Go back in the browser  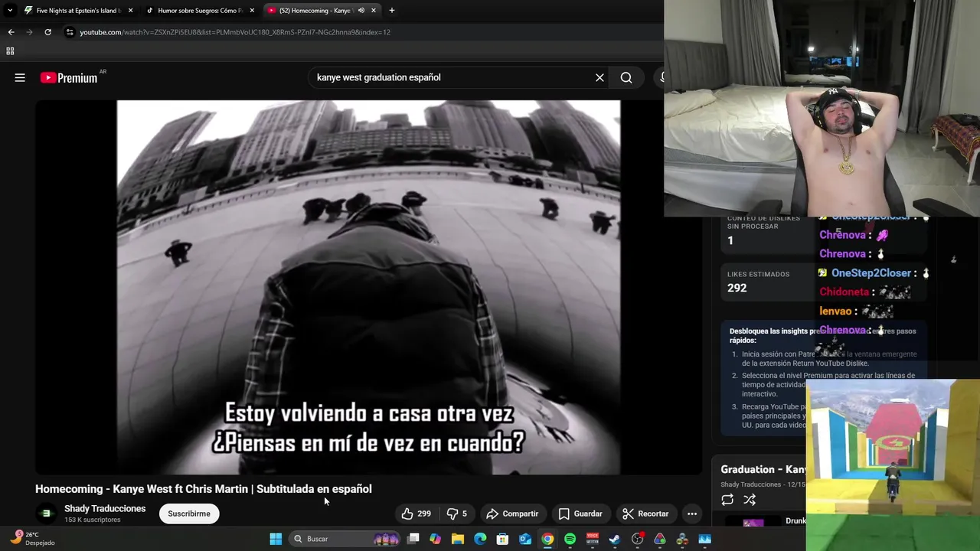pyautogui.click(x=11, y=32)
